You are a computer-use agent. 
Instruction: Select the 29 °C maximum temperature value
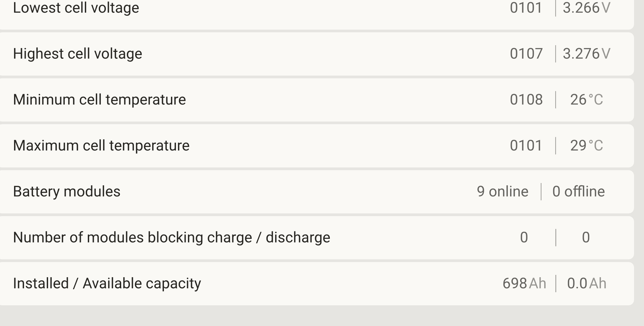coord(586,146)
